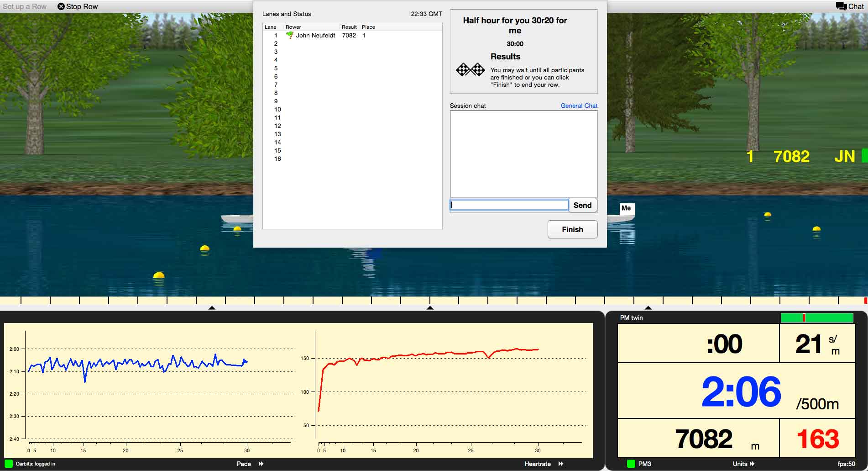Expand the Heartrate graph selector arrows
The width and height of the screenshot is (868, 471).
click(561, 464)
